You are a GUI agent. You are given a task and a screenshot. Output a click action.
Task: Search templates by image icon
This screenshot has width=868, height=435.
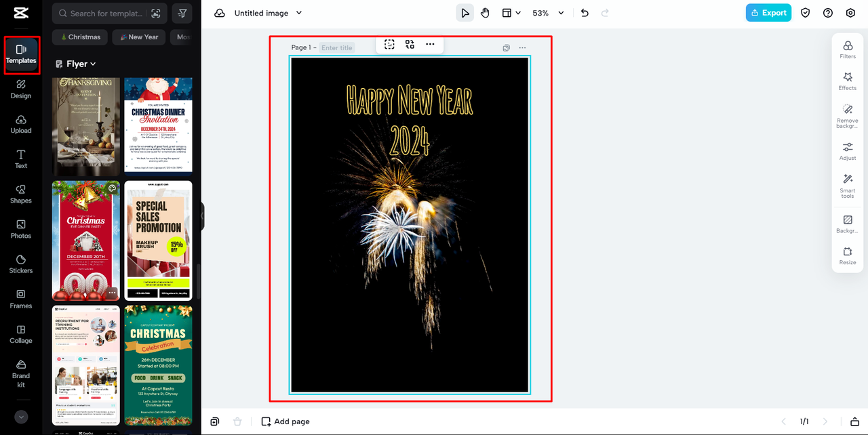click(156, 13)
